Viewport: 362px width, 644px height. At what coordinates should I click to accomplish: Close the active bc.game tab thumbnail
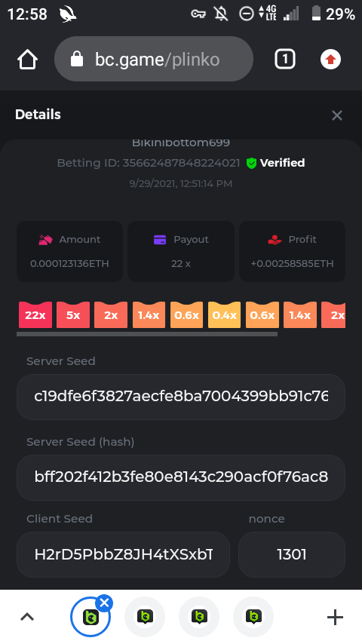click(104, 603)
